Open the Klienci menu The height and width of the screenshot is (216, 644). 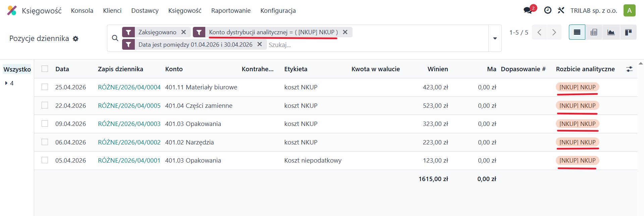coord(112,10)
